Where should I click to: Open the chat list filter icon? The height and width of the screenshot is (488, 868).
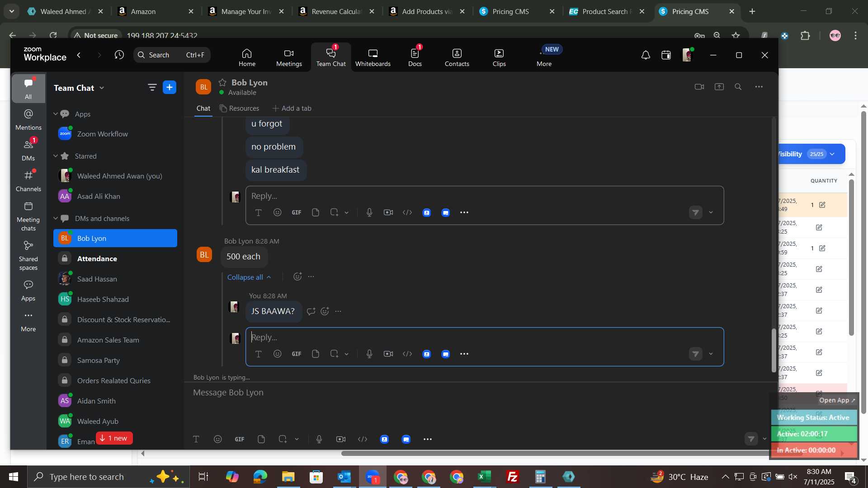[152, 87]
